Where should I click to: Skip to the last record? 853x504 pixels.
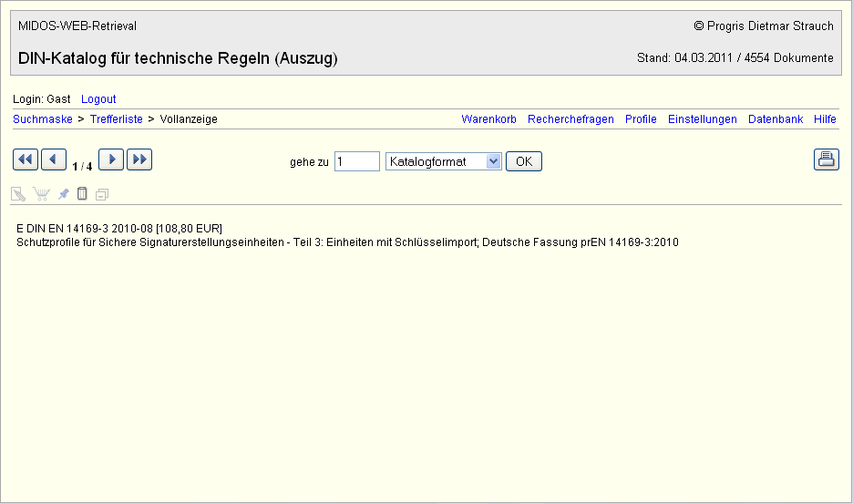(139, 160)
